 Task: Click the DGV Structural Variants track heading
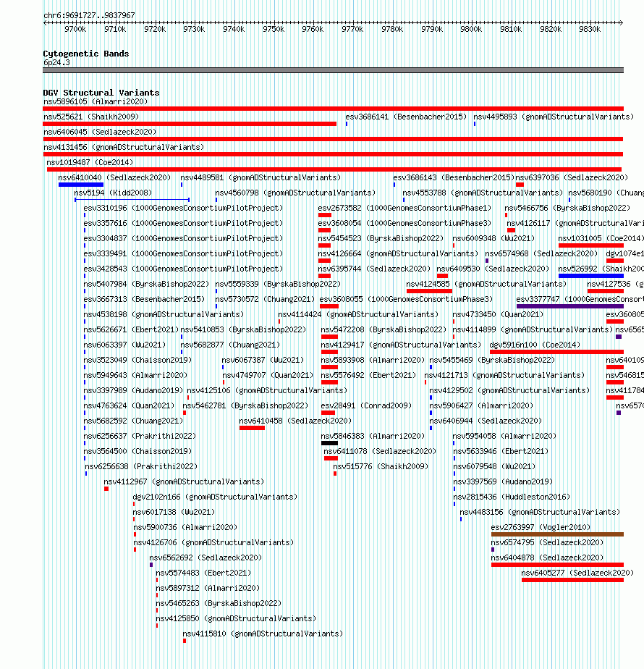click(x=101, y=93)
